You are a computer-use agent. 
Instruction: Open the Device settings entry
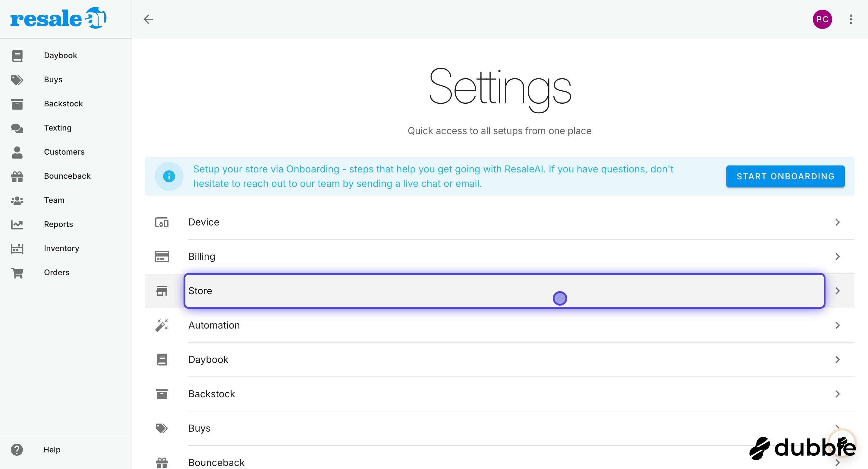click(x=500, y=222)
